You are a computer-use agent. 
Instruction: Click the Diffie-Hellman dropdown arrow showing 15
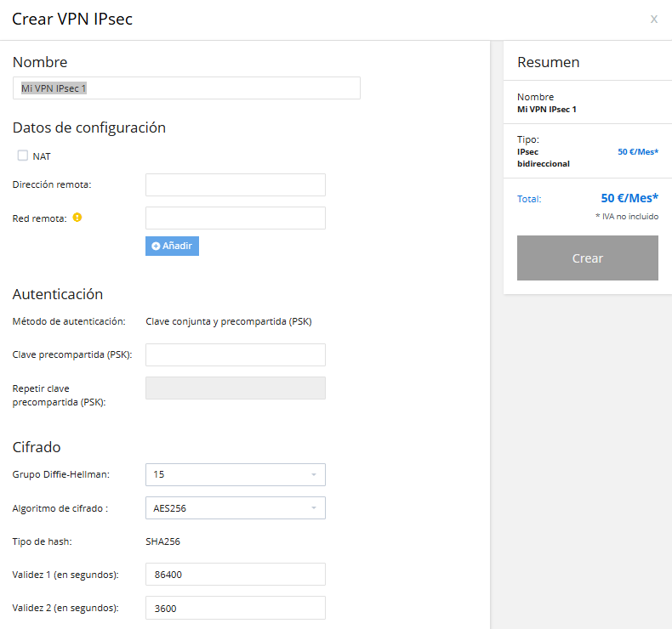[x=314, y=474]
